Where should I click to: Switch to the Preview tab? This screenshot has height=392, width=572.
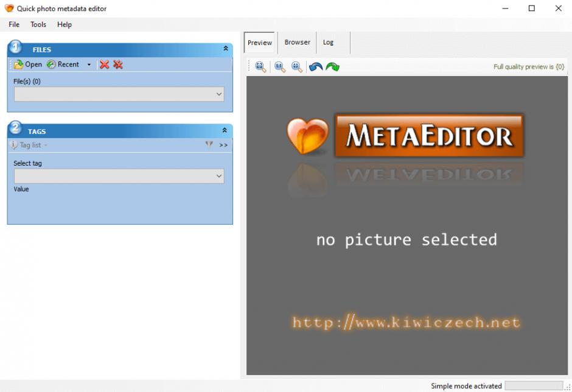click(x=259, y=43)
